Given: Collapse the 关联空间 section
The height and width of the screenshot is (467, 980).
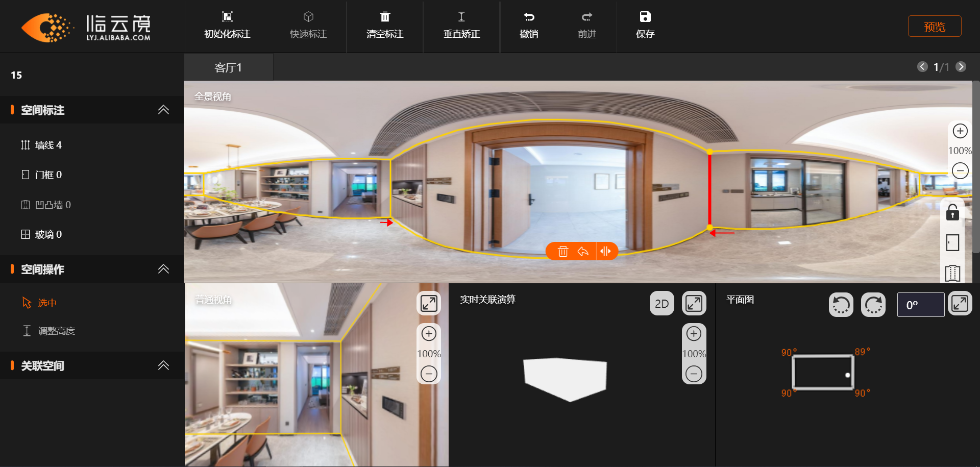Looking at the screenshot, I should coord(163,365).
